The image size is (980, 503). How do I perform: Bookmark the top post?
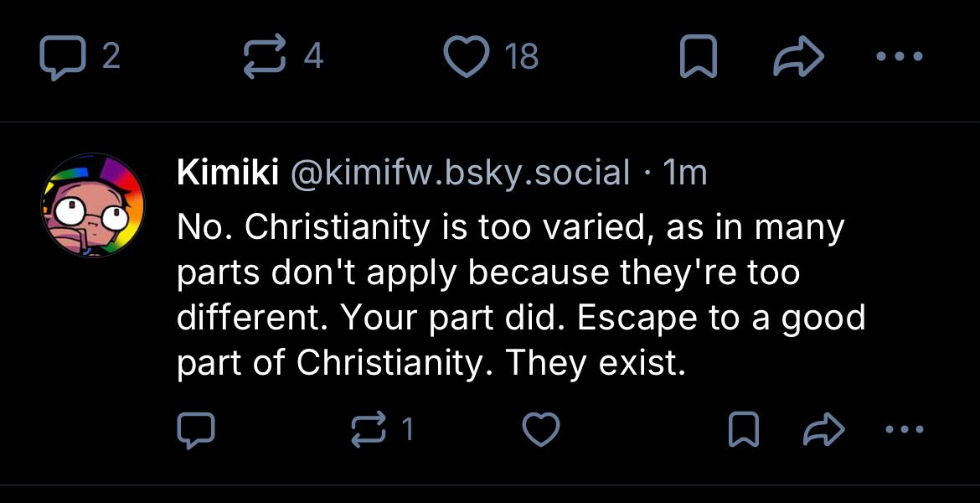coord(698,59)
